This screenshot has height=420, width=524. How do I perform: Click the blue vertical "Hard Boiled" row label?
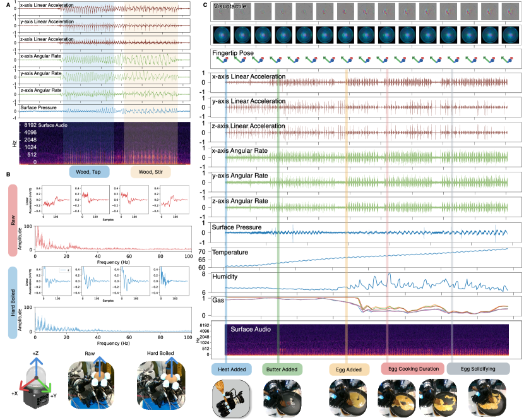[13, 303]
